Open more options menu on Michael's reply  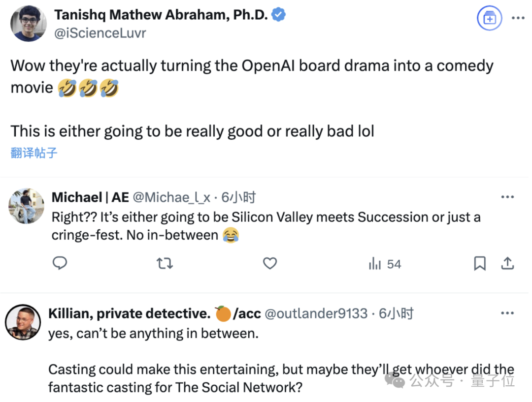[x=507, y=197]
